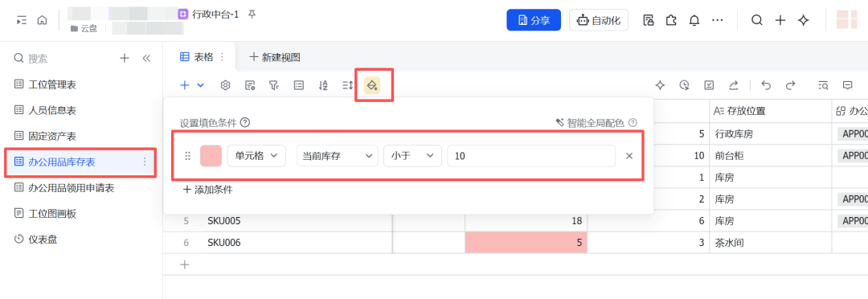Click the 茶水间 cell
This screenshot has width=868, height=299.
(x=770, y=243)
